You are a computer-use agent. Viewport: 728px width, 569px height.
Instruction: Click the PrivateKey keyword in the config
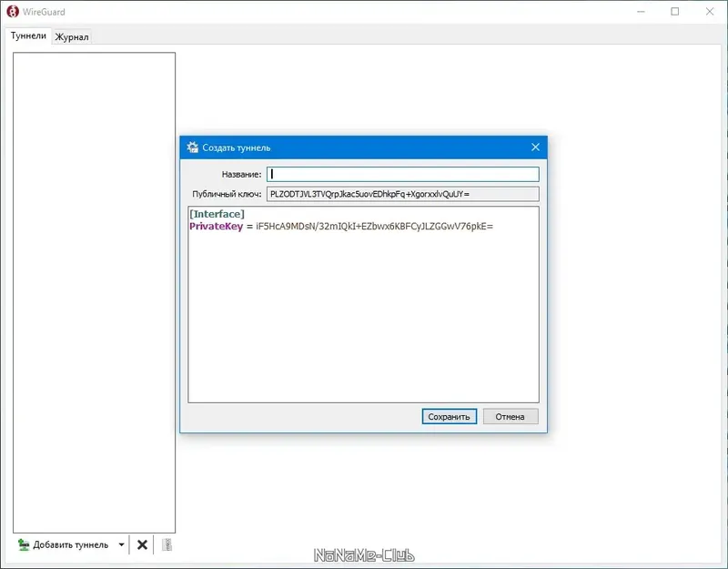click(216, 226)
